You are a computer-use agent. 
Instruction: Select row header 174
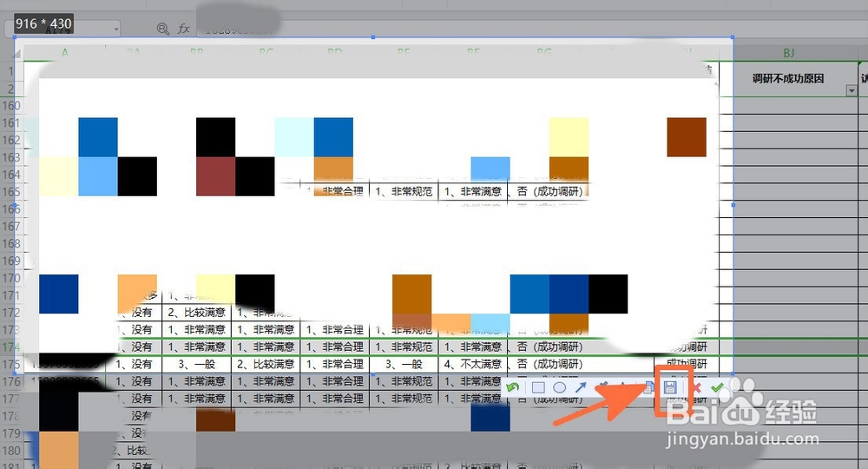tap(11, 347)
